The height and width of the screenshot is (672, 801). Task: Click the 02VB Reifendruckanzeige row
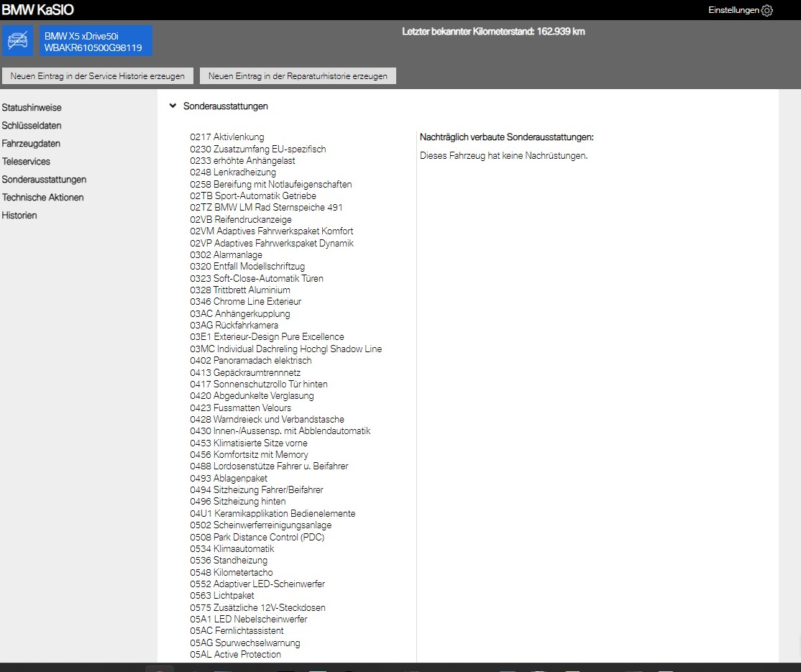click(241, 220)
